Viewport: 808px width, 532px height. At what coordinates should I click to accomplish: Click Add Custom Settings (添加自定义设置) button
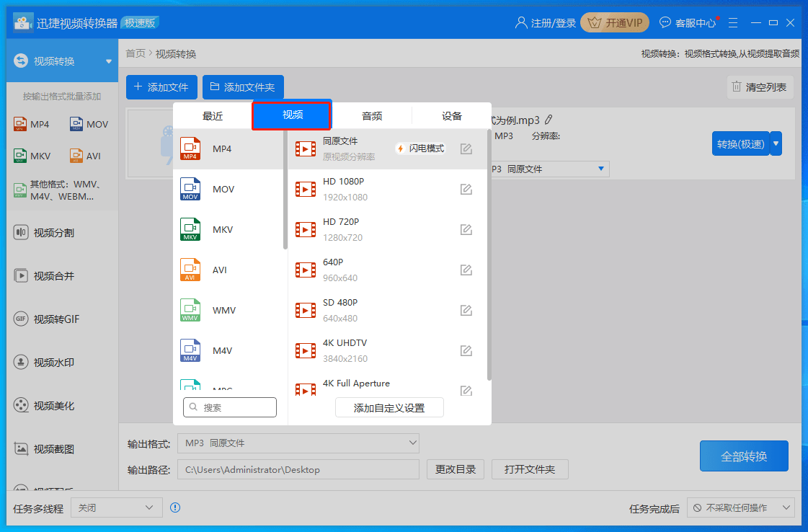click(389, 408)
